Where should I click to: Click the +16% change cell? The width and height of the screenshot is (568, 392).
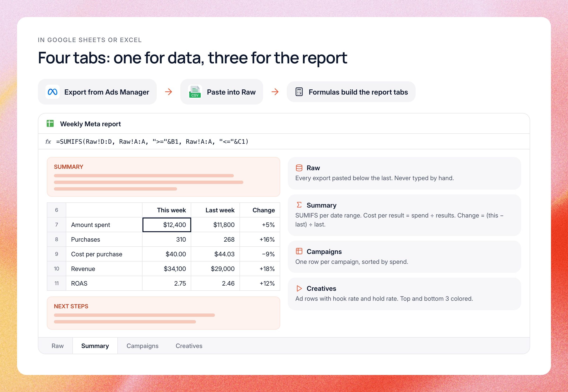click(260, 240)
